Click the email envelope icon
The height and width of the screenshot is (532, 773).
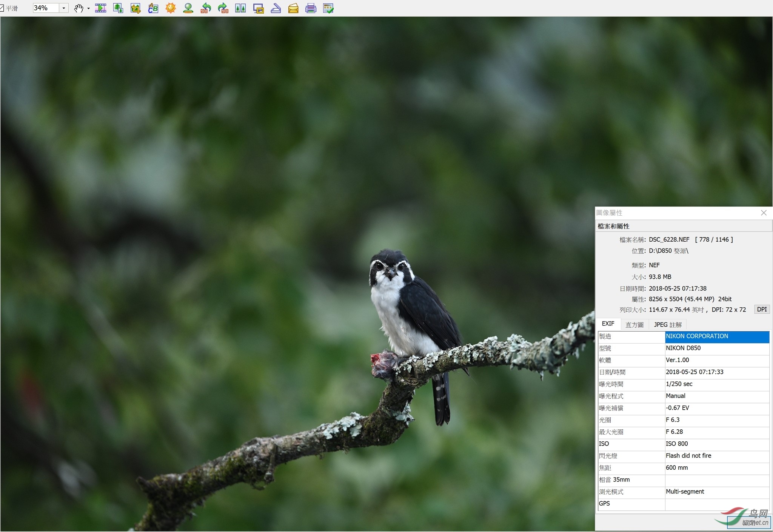pos(293,8)
